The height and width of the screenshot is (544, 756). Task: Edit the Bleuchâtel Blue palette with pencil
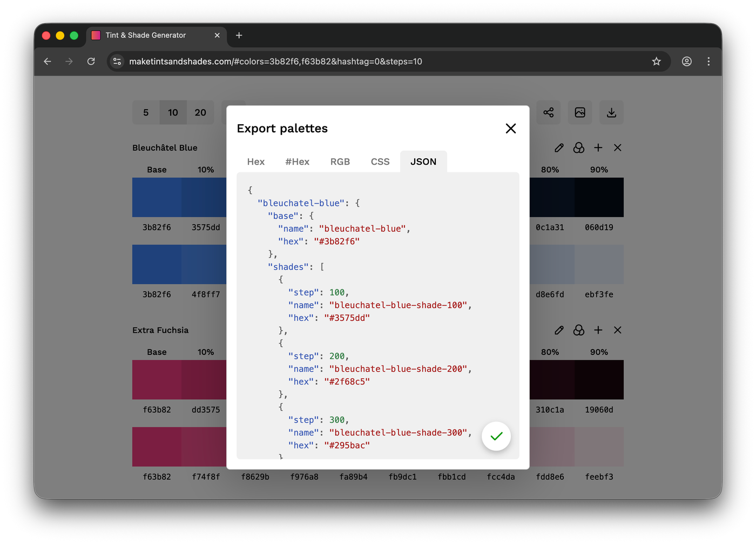pos(559,147)
